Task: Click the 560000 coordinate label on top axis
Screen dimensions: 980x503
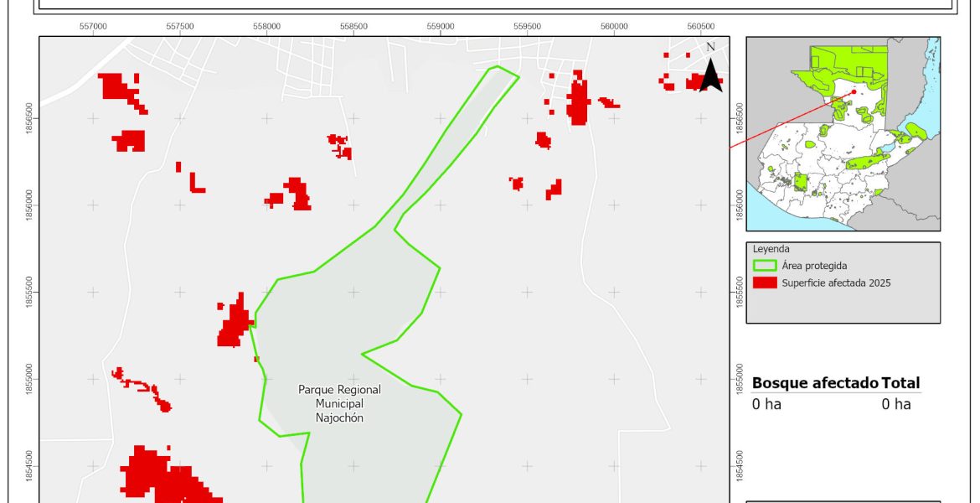Action: pyautogui.click(x=614, y=27)
